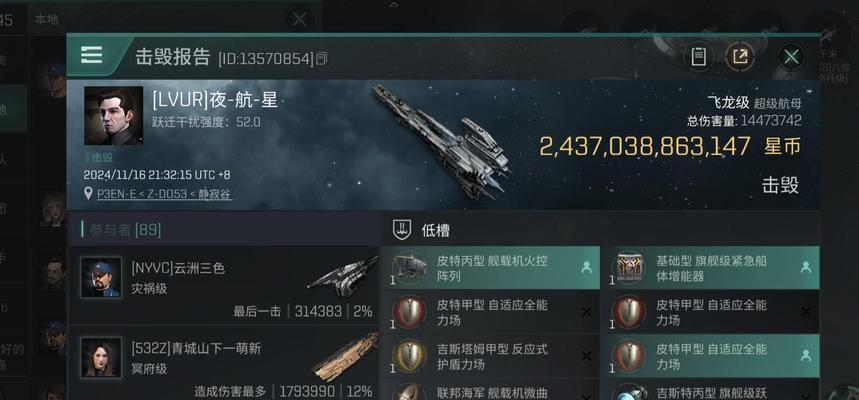Open the hamburger menu beside 击毁报告

(91, 55)
